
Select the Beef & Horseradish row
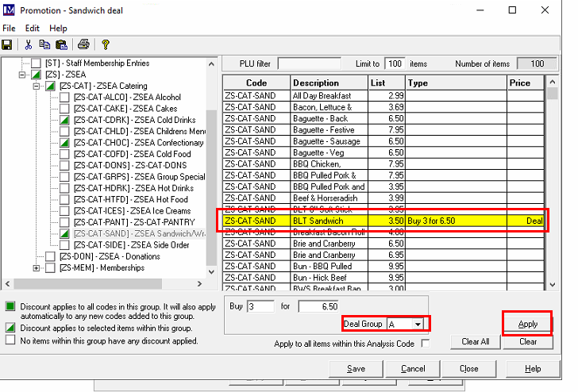383,198
